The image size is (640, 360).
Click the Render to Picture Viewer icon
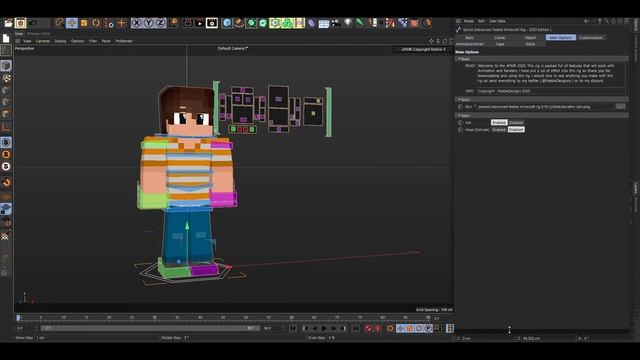[200, 23]
